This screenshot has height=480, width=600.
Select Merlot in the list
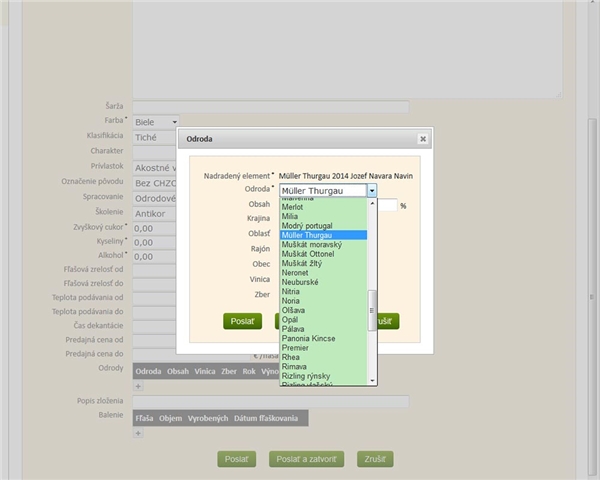tap(323, 207)
